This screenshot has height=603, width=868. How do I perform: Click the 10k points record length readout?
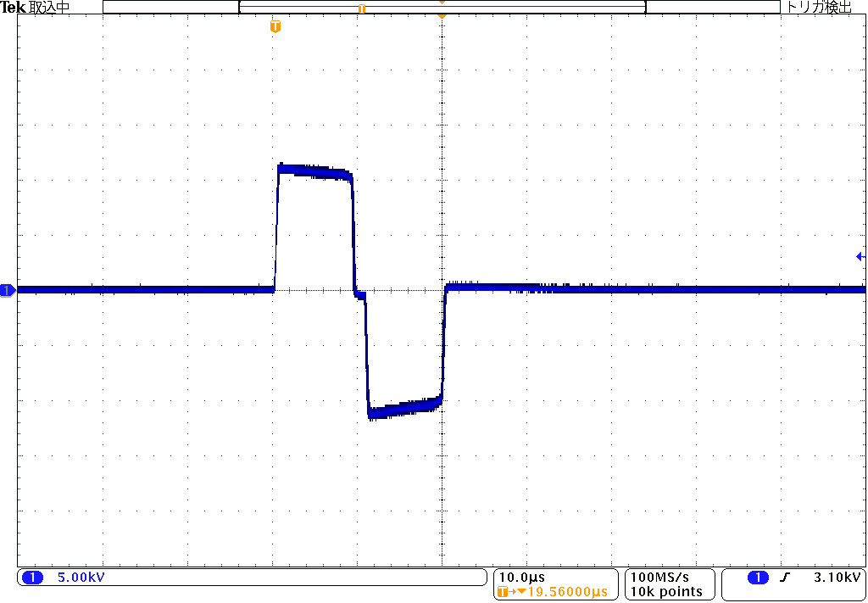[x=666, y=591]
